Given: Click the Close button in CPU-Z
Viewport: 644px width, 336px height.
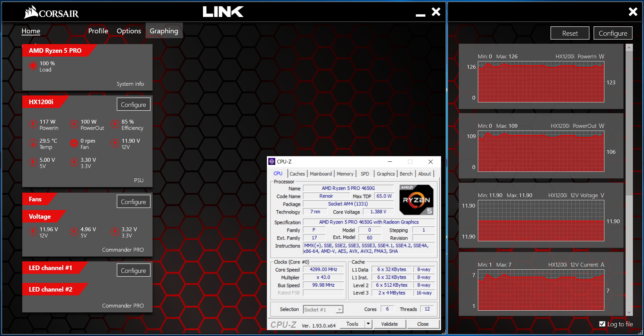Looking at the screenshot, I should [423, 324].
